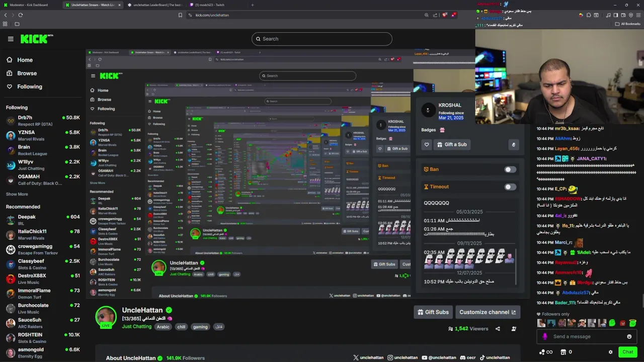Open YZNSA channel in sidebar
The width and height of the screenshot is (644, 362).
pos(43,136)
